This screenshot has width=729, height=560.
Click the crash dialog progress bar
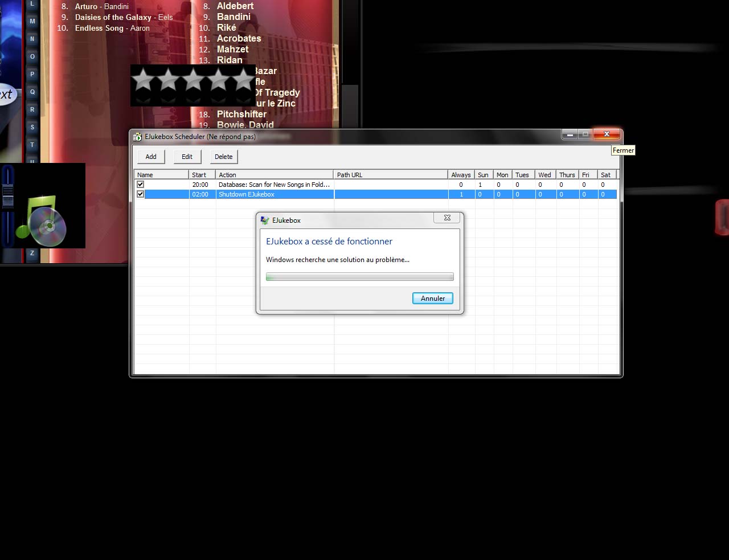tap(360, 277)
